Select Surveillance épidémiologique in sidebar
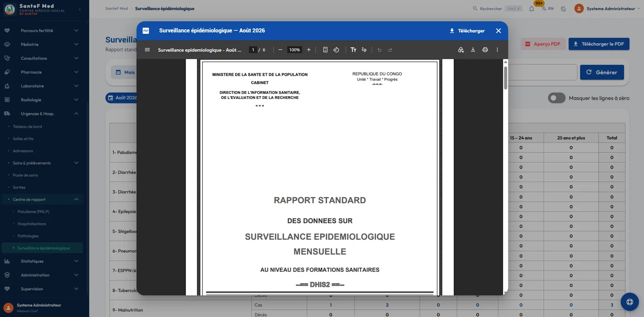 point(42,248)
